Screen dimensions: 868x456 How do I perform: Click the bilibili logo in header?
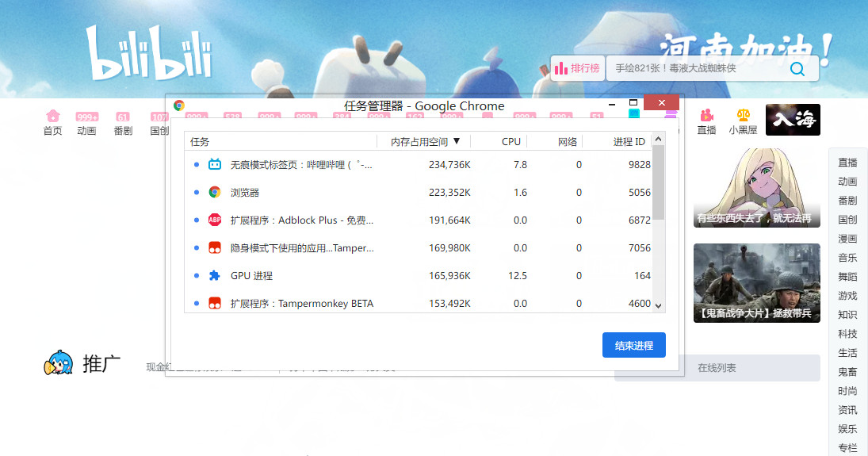pos(149,54)
